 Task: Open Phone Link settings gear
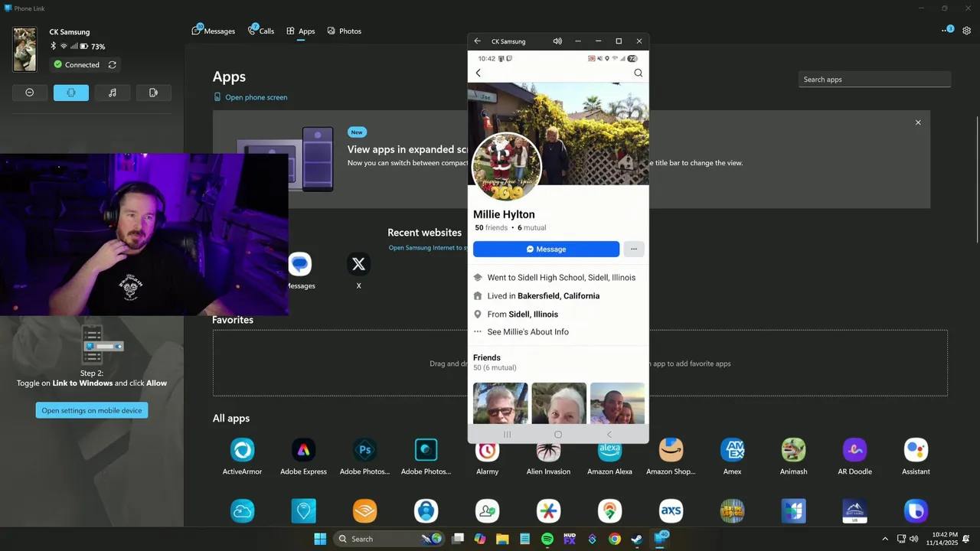pyautogui.click(x=967, y=31)
